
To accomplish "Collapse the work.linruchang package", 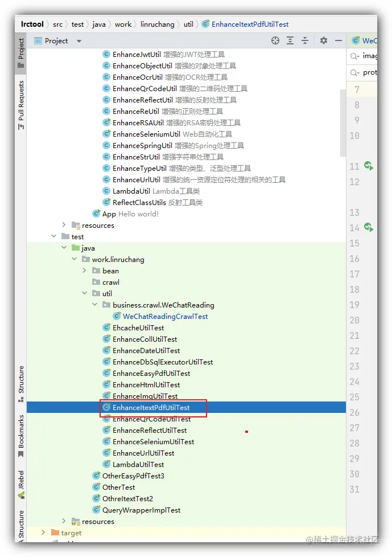I will coord(75,259).
